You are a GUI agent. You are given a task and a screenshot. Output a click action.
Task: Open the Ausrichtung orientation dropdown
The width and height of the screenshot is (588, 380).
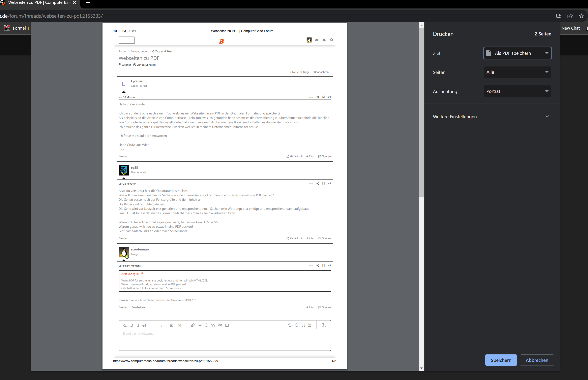[517, 91]
